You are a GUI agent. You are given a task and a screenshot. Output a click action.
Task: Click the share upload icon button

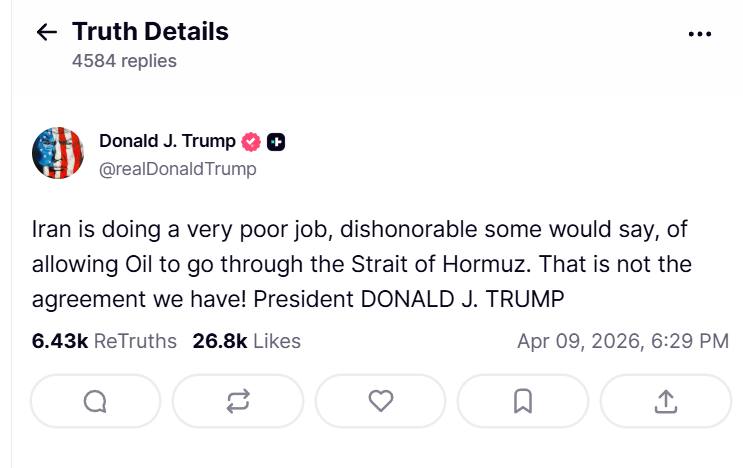click(x=665, y=401)
